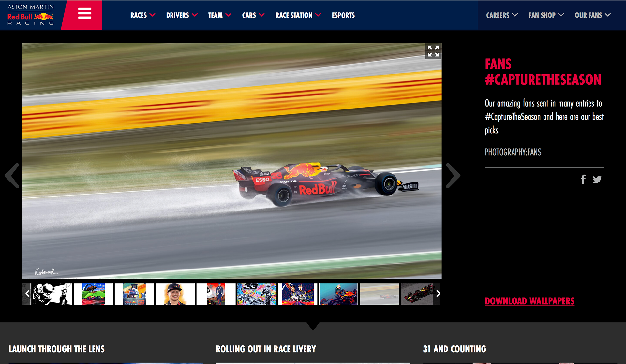
Task: Click the FANS #CAPTURETHESEASON heading
Action: tap(543, 72)
